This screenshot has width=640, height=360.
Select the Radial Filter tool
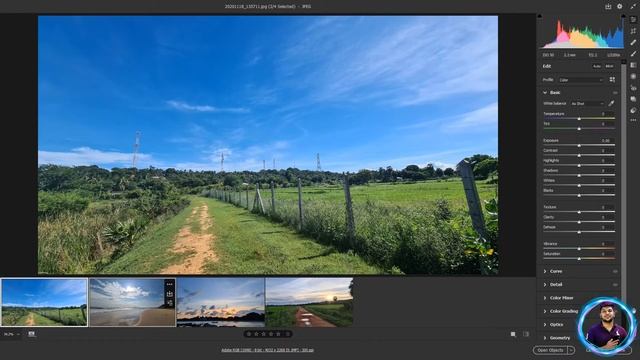(x=633, y=76)
